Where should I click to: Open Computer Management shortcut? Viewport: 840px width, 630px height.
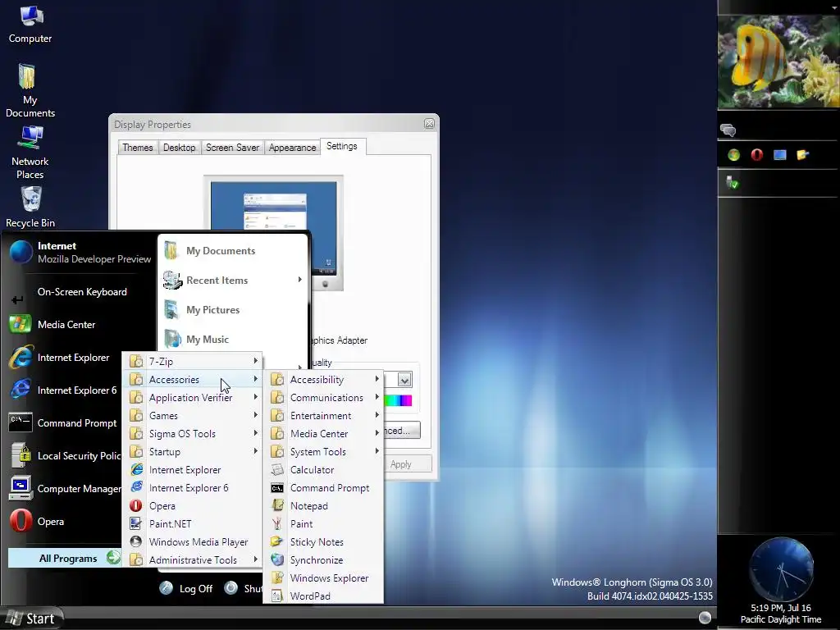pyautogui.click(x=65, y=489)
